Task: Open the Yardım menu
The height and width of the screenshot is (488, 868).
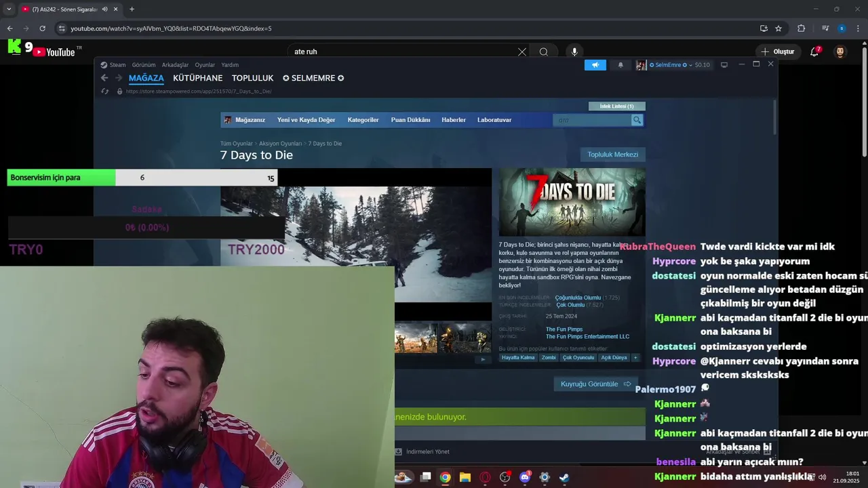Action: pyautogui.click(x=230, y=65)
